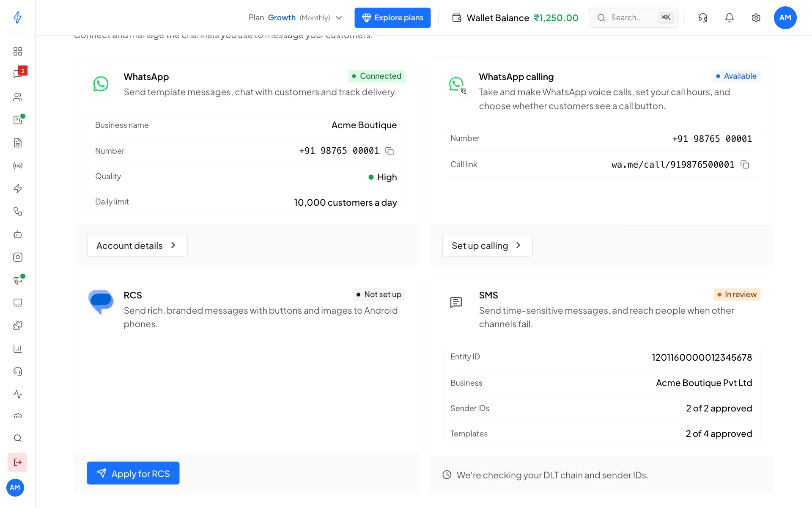Open the megaphone campaigns icon in sidebar
The image size is (812, 508).
[17, 280]
